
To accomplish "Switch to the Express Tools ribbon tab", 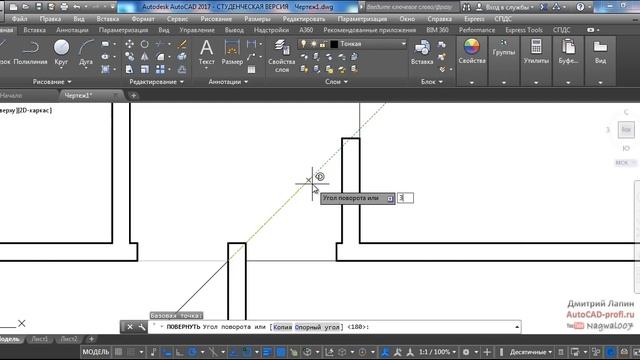I will (524, 30).
